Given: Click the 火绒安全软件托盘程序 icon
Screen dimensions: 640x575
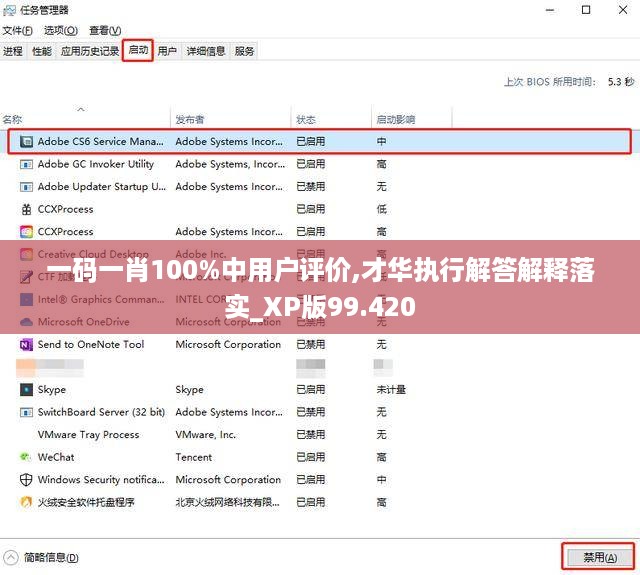Looking at the screenshot, I should 26,502.
